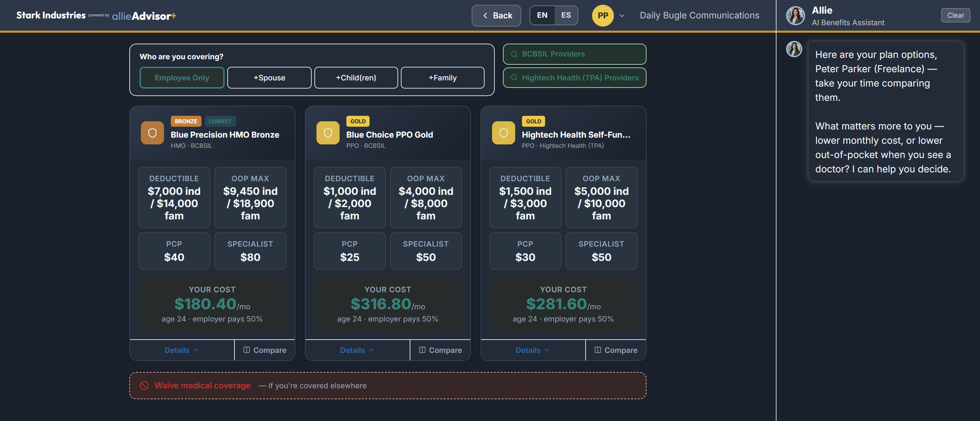Open the user account dropdown arrow
This screenshot has height=421, width=980.
click(x=622, y=16)
